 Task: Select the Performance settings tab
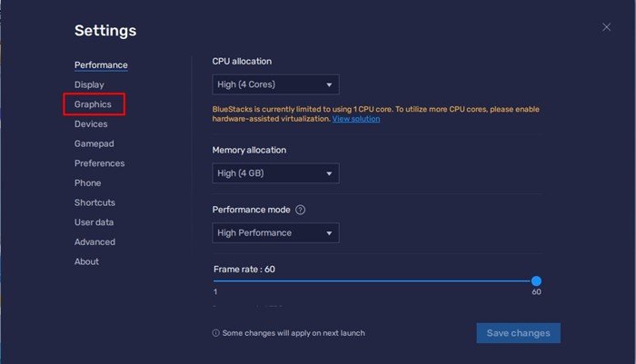101,65
